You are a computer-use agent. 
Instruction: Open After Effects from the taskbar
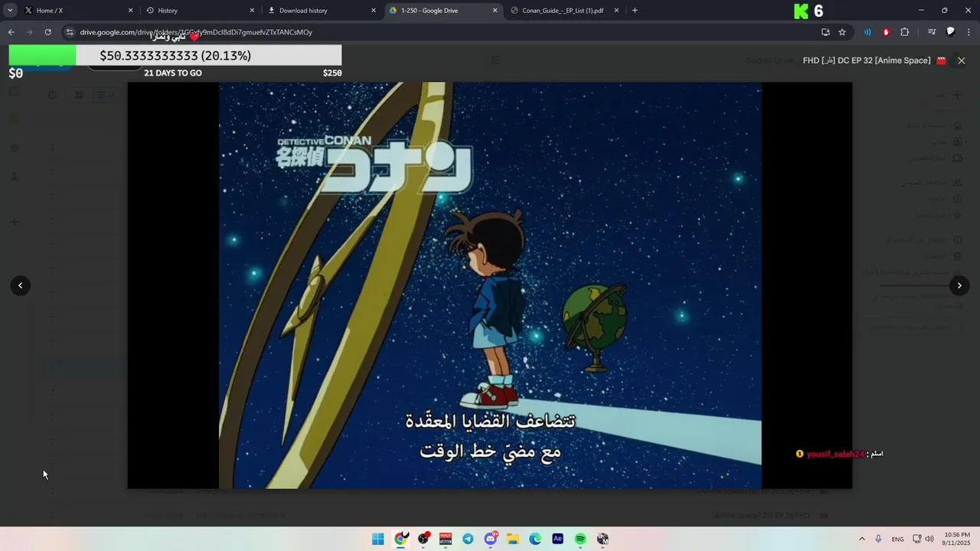[x=558, y=540]
